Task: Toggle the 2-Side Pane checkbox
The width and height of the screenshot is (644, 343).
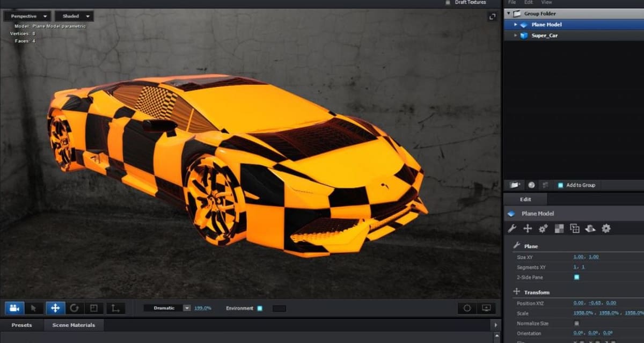Action: [577, 277]
